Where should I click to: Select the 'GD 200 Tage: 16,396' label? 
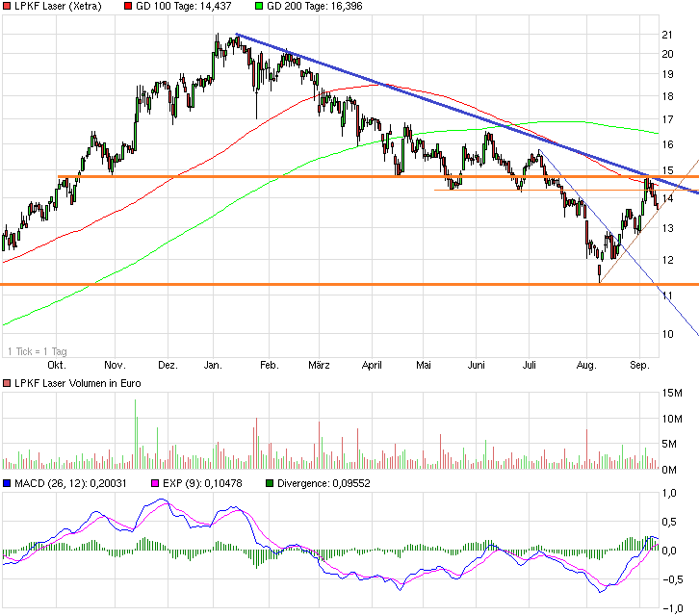(314, 6)
